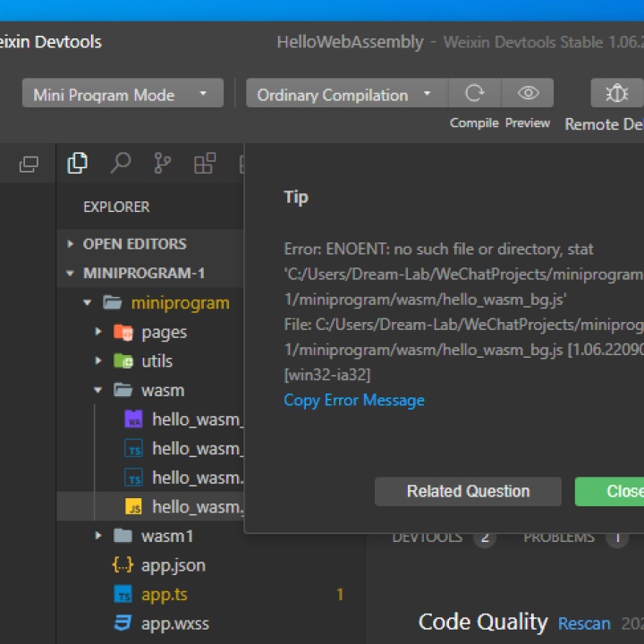Open Source Control branch icon

162,163
